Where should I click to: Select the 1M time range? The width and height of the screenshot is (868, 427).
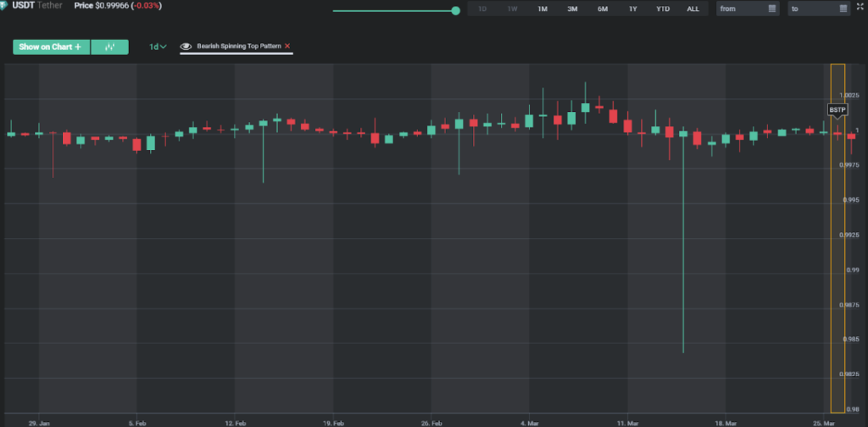[542, 8]
